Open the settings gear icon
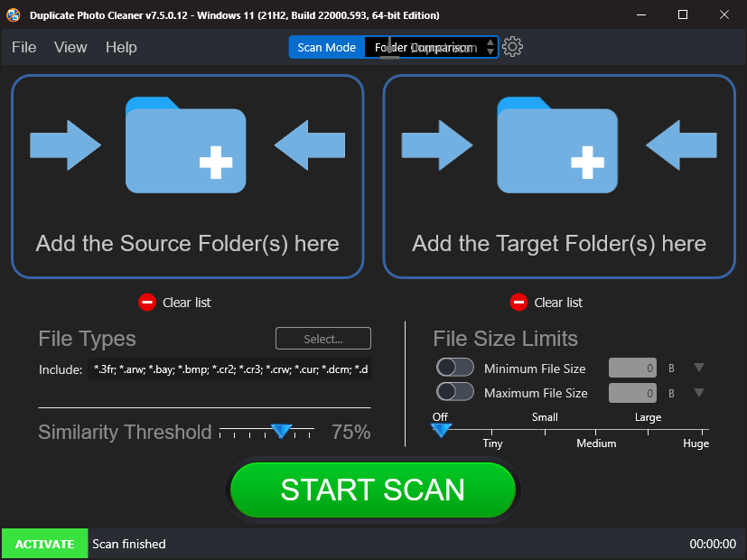 coord(513,47)
